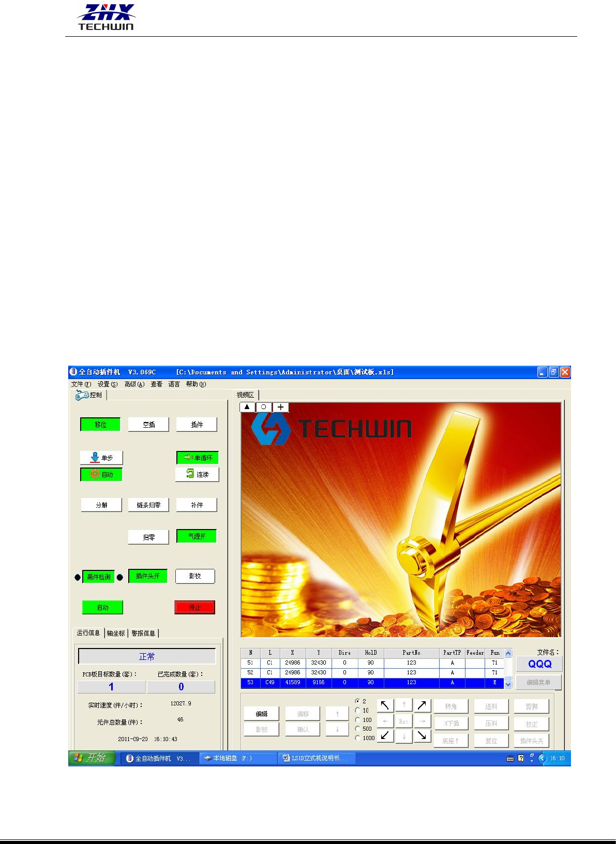The image size is (616, 844).
Task: Toggle the 插件头开 insert head button
Action: [148, 576]
